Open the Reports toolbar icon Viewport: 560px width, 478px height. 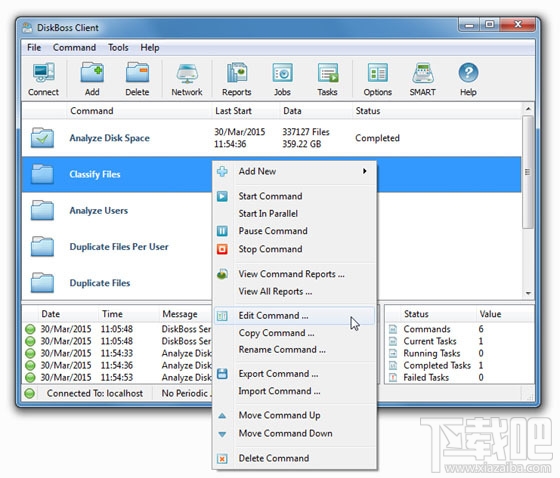[236, 79]
